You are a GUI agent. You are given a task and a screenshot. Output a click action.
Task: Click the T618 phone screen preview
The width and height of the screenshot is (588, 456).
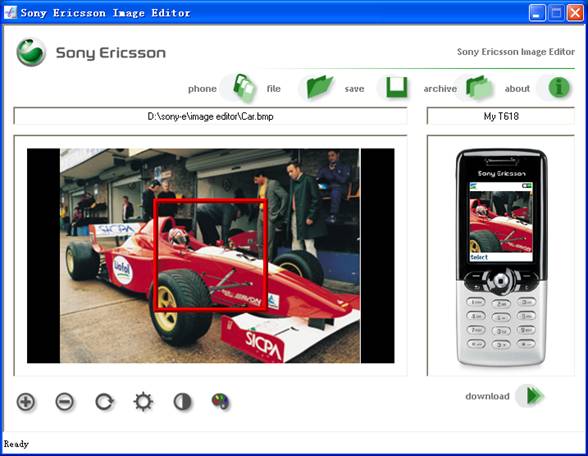click(x=501, y=222)
